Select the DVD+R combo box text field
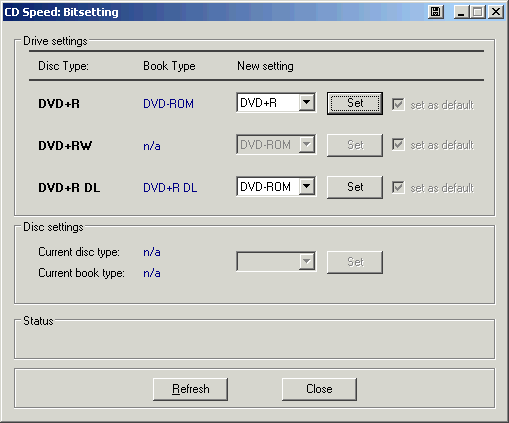The image size is (509, 423). point(268,103)
